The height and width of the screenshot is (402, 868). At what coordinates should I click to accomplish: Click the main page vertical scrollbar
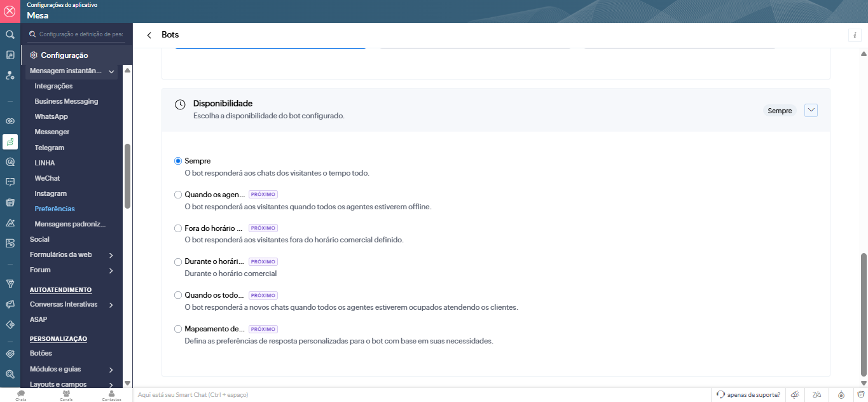(863, 314)
